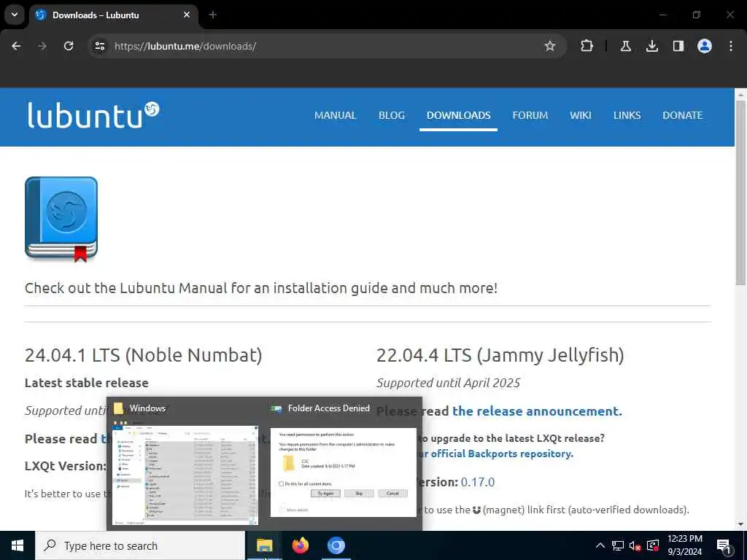Launch Firefox from the taskbar
Viewport: 747px width, 560px height.
point(300,545)
